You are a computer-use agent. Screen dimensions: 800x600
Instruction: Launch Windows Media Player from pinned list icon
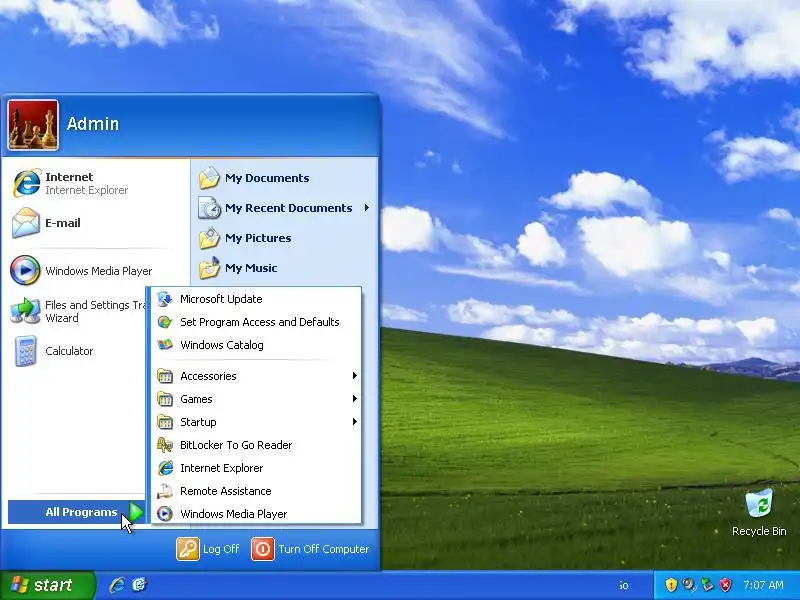(25, 270)
